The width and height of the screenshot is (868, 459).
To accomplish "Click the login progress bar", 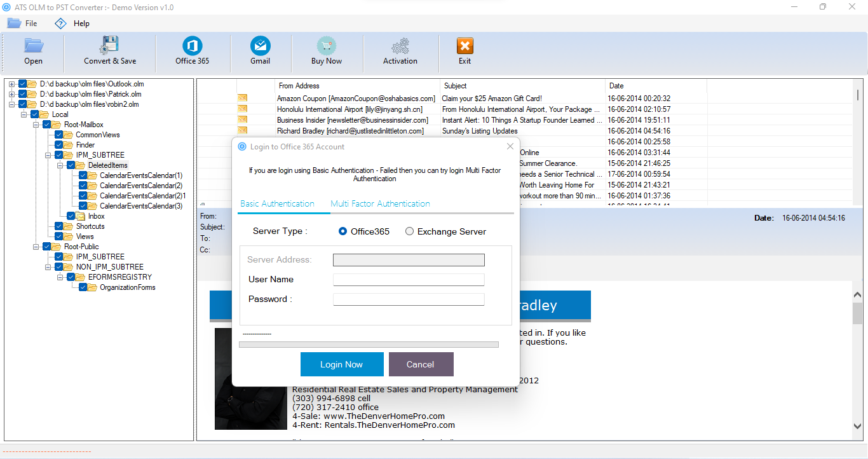I will tap(369, 345).
